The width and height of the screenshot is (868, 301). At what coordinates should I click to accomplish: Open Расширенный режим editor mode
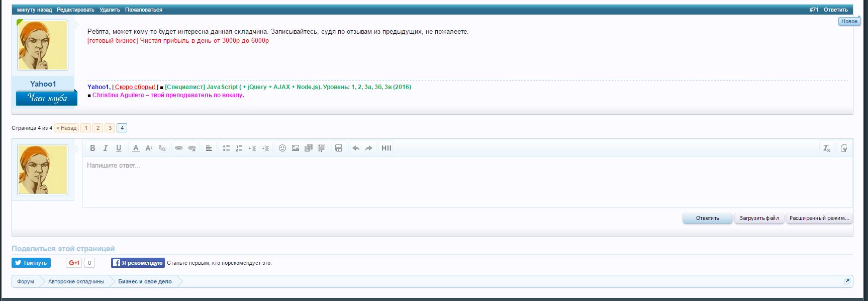pyautogui.click(x=819, y=218)
